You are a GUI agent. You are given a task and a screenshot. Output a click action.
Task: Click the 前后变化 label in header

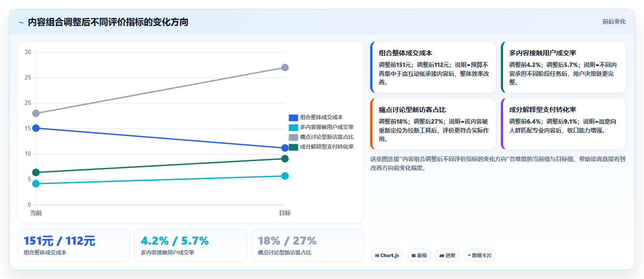coord(614,21)
